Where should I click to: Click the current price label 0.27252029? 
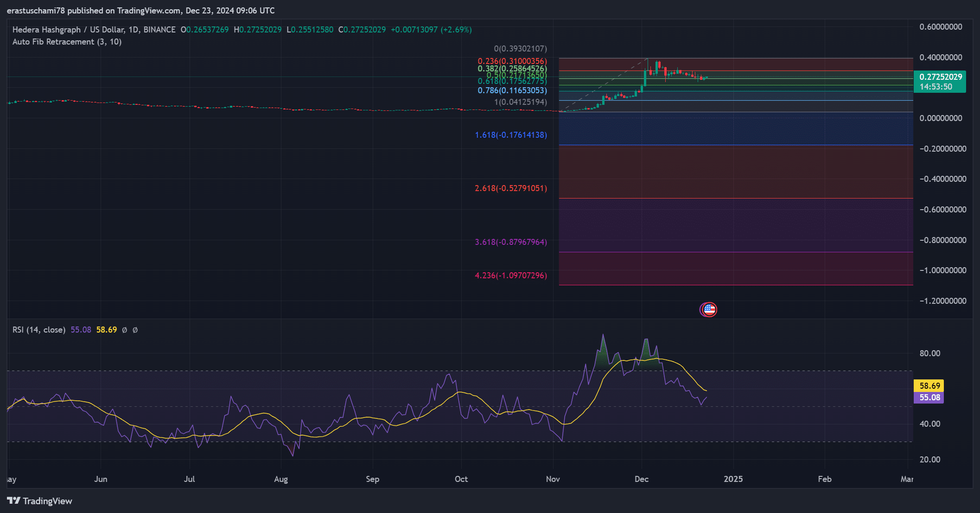940,77
